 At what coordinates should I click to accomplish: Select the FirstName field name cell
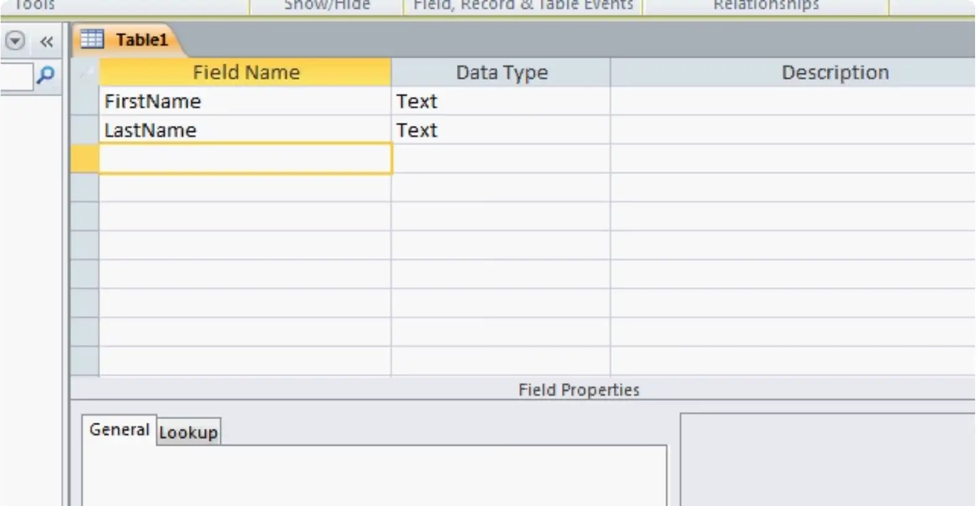pos(245,101)
